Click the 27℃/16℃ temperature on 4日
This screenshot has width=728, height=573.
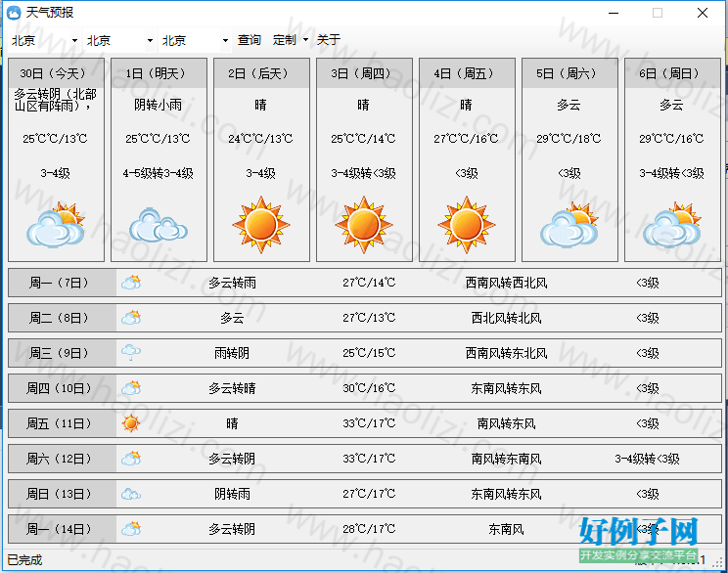[x=466, y=139]
